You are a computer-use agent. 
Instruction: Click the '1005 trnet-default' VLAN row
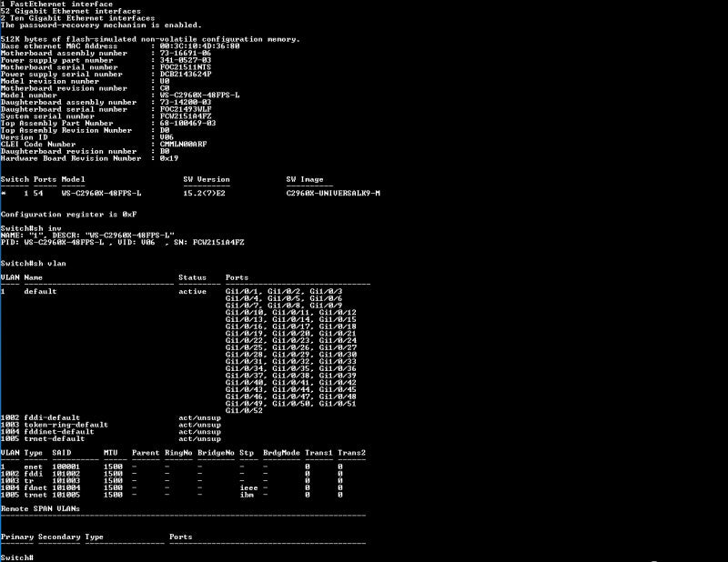pyautogui.click(x=110, y=438)
